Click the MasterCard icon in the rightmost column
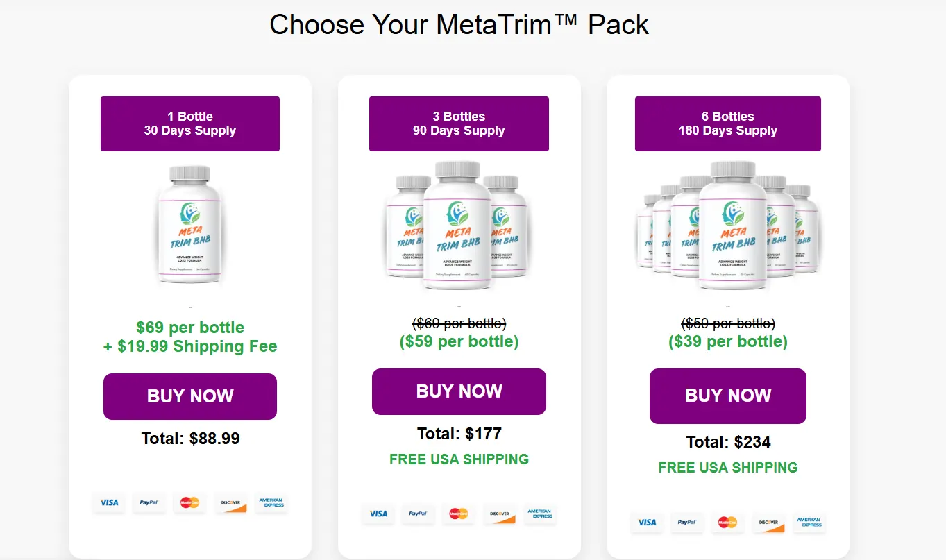946x560 pixels. pos(727,524)
